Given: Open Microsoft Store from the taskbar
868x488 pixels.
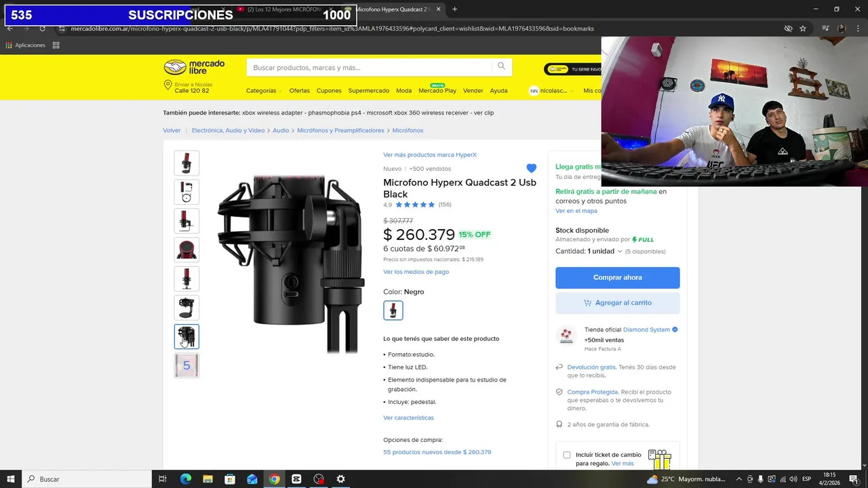Looking at the screenshot, I should point(230,479).
